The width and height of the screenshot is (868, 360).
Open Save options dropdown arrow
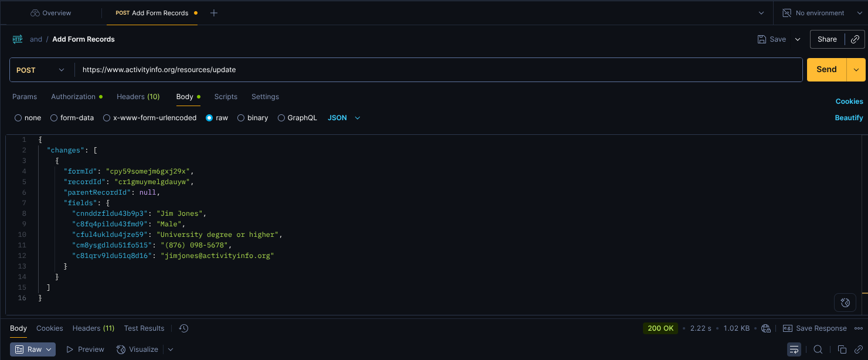(797, 39)
